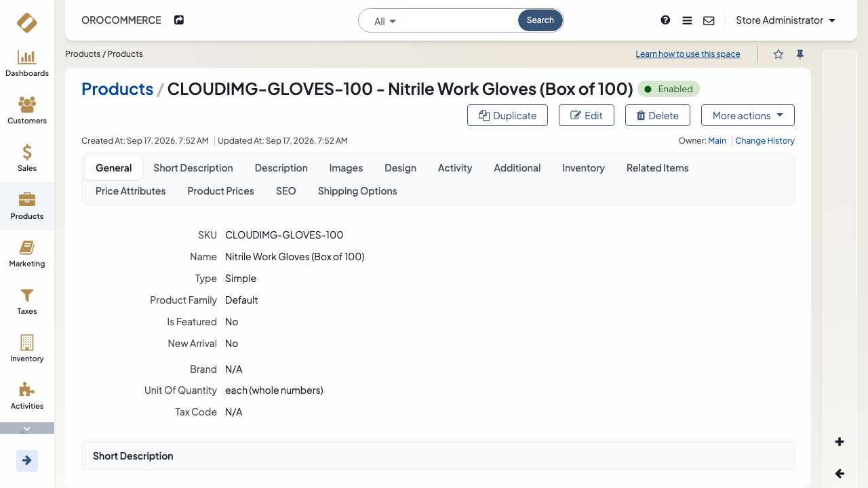
Task: Open the Marketing sidebar section
Action: pos(27,254)
